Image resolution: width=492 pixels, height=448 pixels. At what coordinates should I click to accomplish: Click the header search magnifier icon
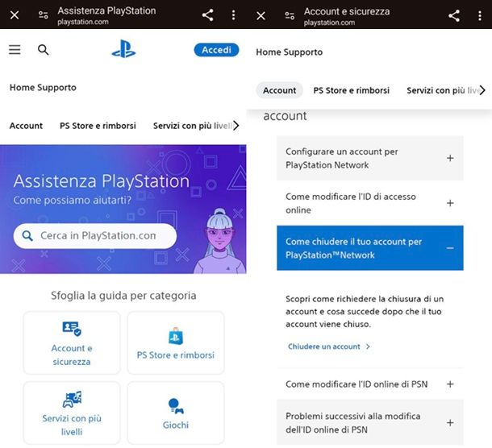pos(43,49)
